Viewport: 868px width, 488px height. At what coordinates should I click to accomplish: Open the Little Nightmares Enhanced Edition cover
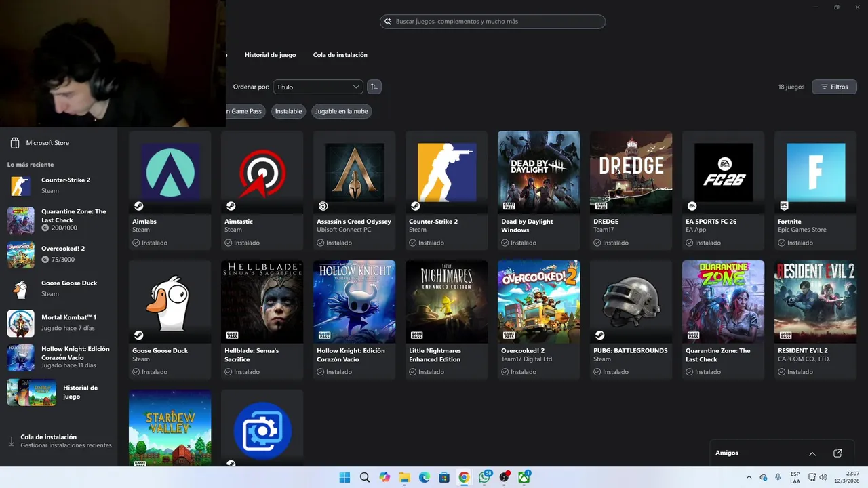446,302
